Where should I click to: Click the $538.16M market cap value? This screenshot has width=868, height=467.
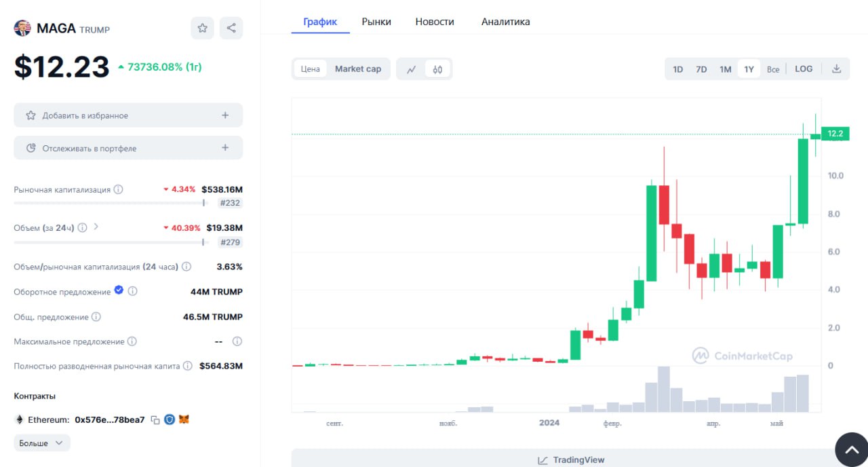(222, 189)
